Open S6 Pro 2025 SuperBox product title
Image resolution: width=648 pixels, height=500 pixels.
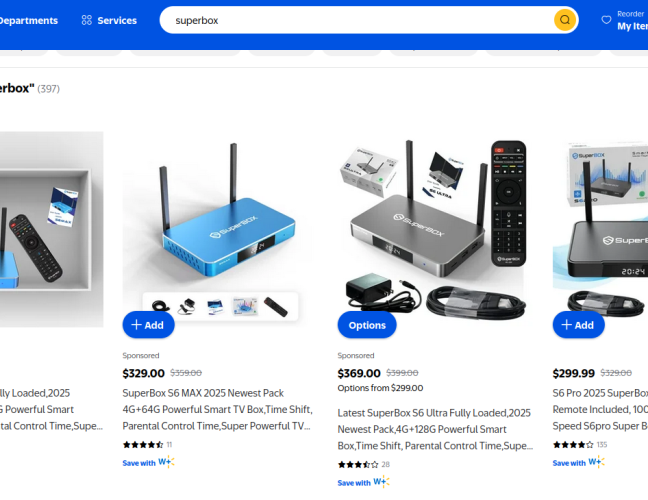pyautogui.click(x=600, y=409)
